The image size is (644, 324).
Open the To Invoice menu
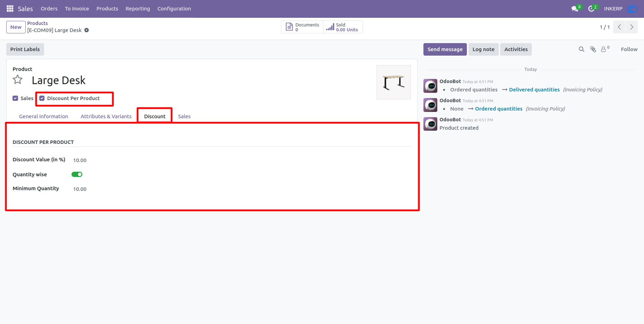tap(77, 9)
